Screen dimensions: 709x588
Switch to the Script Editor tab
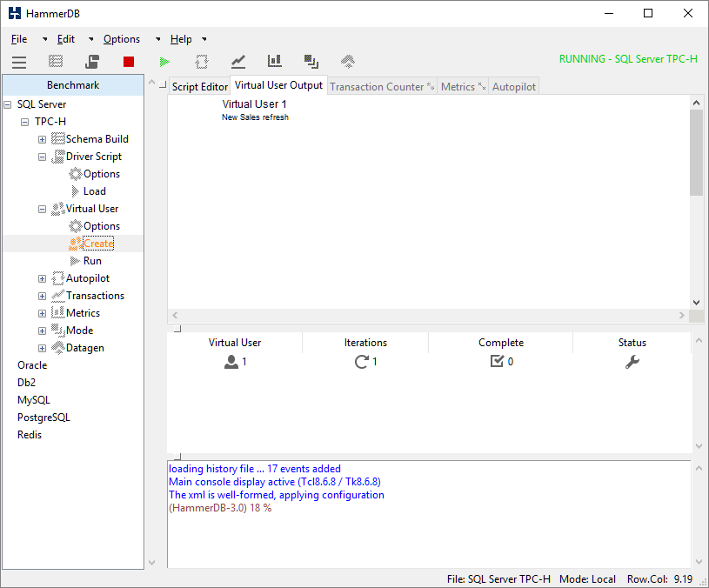(200, 87)
